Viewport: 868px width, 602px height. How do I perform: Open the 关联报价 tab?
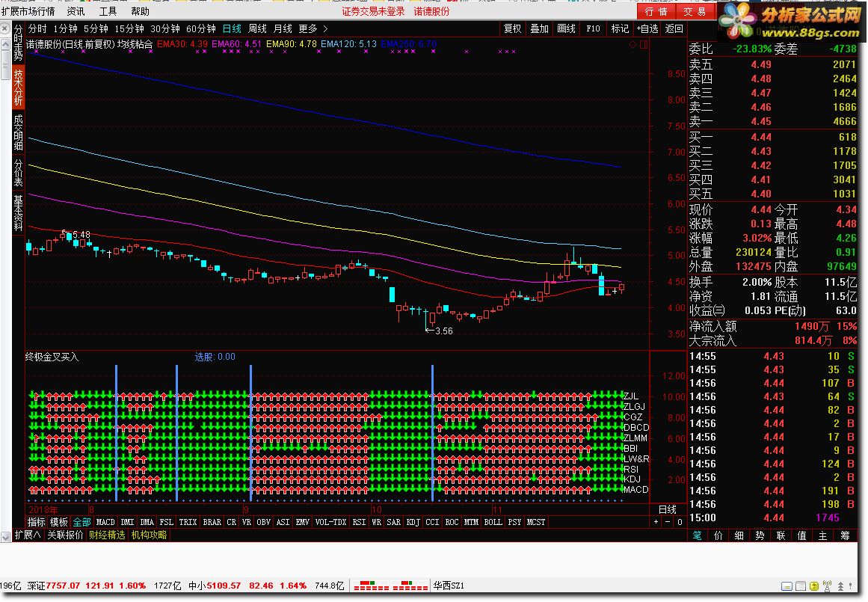click(65, 535)
